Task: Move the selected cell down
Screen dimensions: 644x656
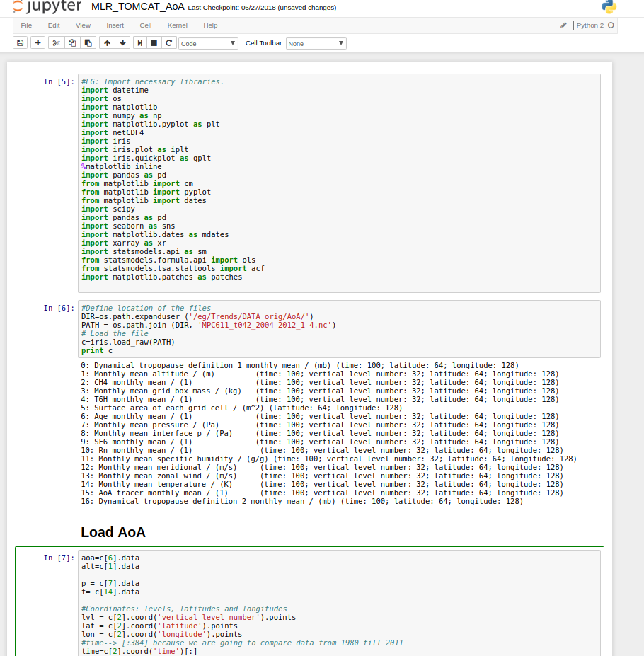Action: point(122,42)
